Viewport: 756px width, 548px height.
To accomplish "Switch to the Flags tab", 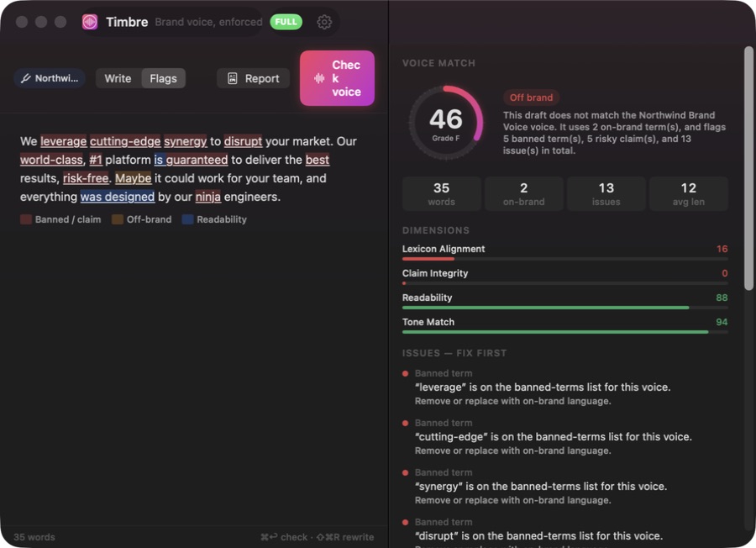I will 164,78.
